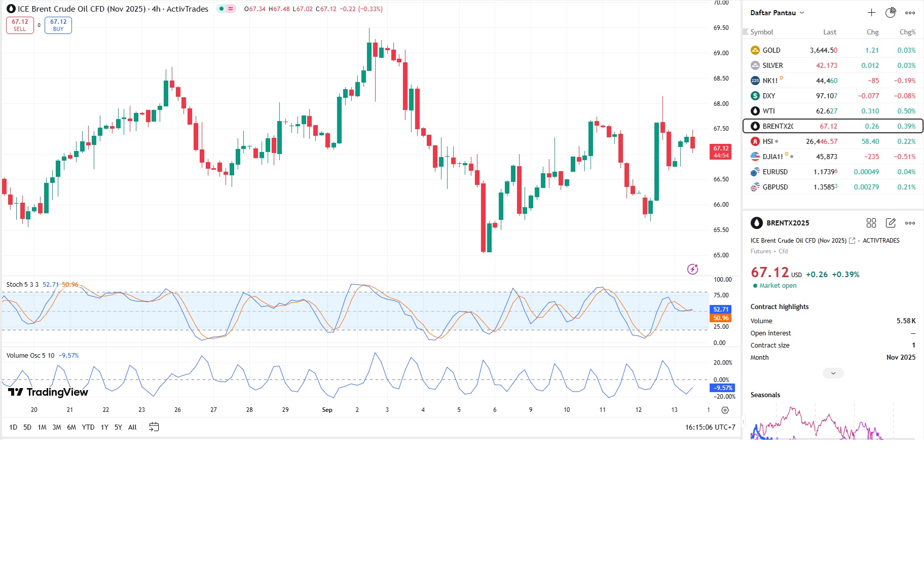Viewport: 924px width, 574px height.
Task: Click the purple lightning bolt chart icon
Action: (x=692, y=269)
